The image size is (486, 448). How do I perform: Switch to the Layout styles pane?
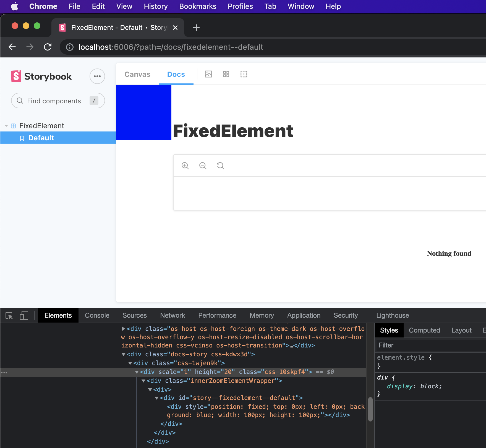461,330
